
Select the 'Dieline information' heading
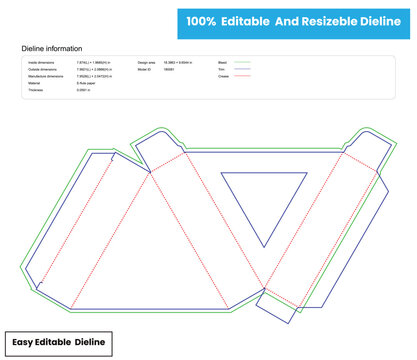(52, 49)
